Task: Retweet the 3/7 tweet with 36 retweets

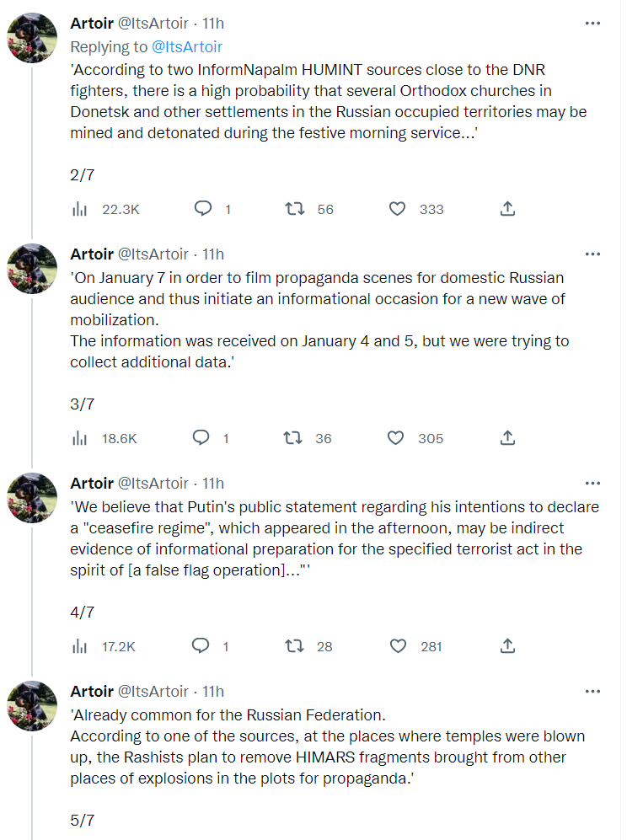Action: coord(293,438)
